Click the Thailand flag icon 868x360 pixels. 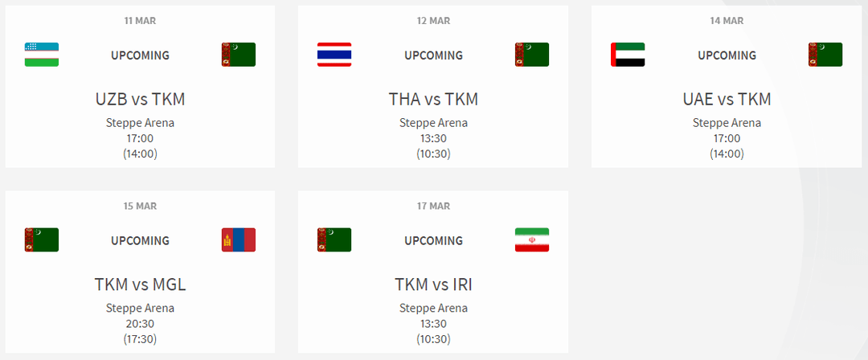tap(334, 55)
